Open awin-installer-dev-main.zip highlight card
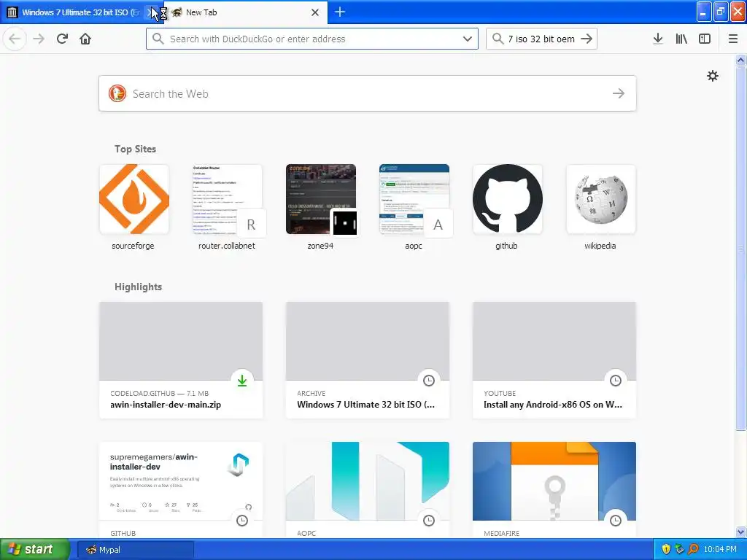Image resolution: width=747 pixels, height=560 pixels. 181,360
